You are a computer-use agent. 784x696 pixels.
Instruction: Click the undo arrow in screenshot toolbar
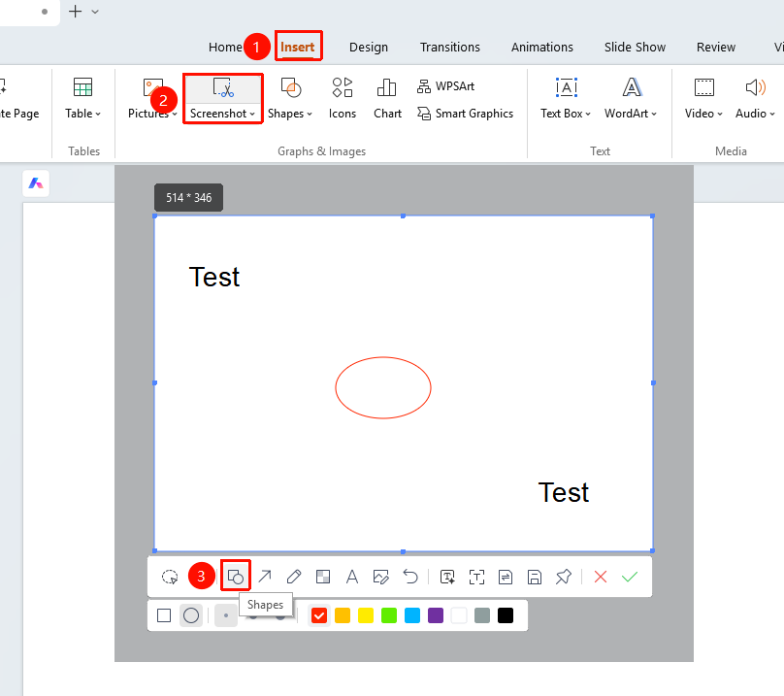tap(410, 577)
